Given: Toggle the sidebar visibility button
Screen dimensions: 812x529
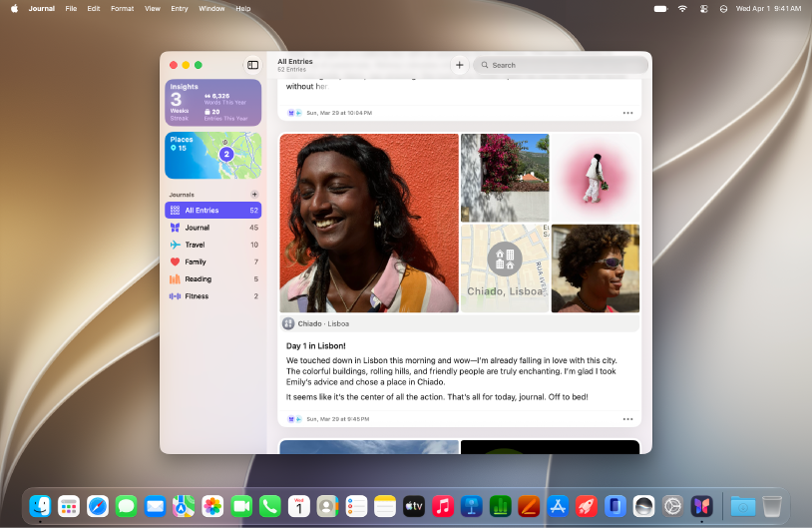Looking at the screenshot, I should click(252, 65).
